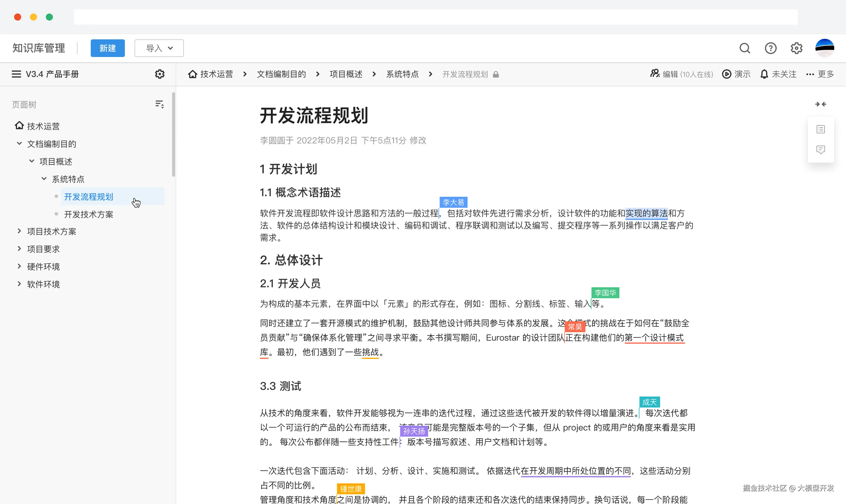Screen dimensions: 846x504
Task: Click the help question-mark icon
Action: pos(771,48)
